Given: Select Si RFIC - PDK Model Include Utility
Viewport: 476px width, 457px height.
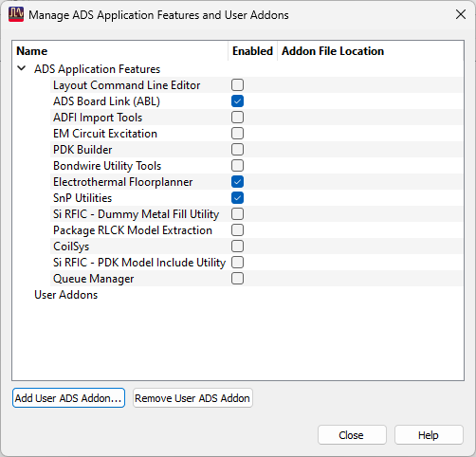Looking at the screenshot, I should [139, 263].
